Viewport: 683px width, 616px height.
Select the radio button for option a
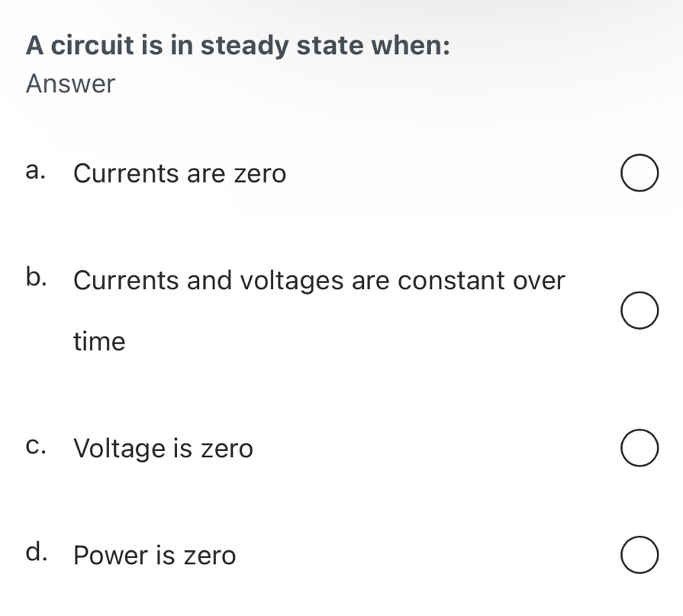pos(640,173)
